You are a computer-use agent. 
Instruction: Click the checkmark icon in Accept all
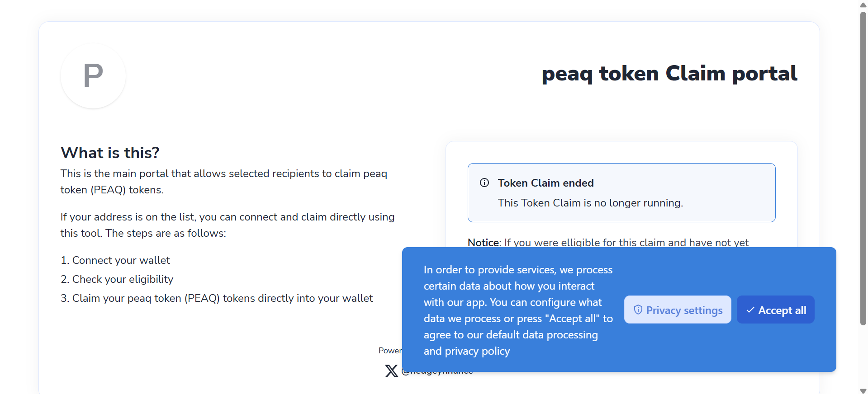tap(750, 310)
